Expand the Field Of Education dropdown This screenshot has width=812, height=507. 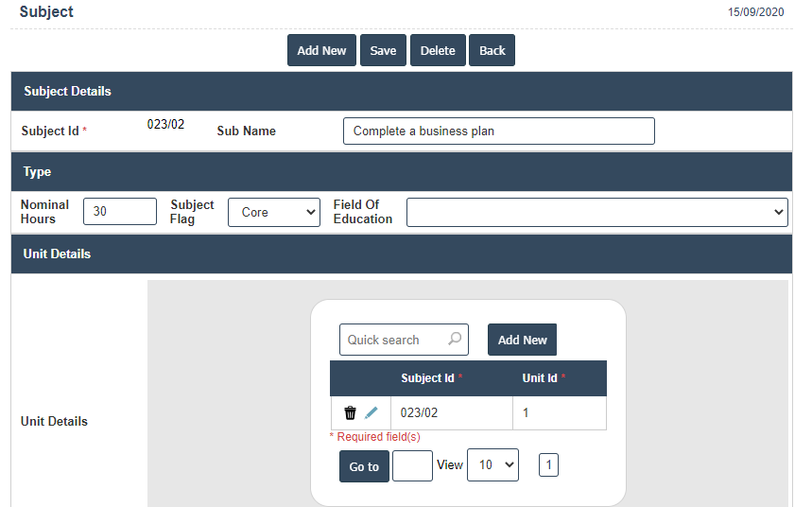click(596, 212)
